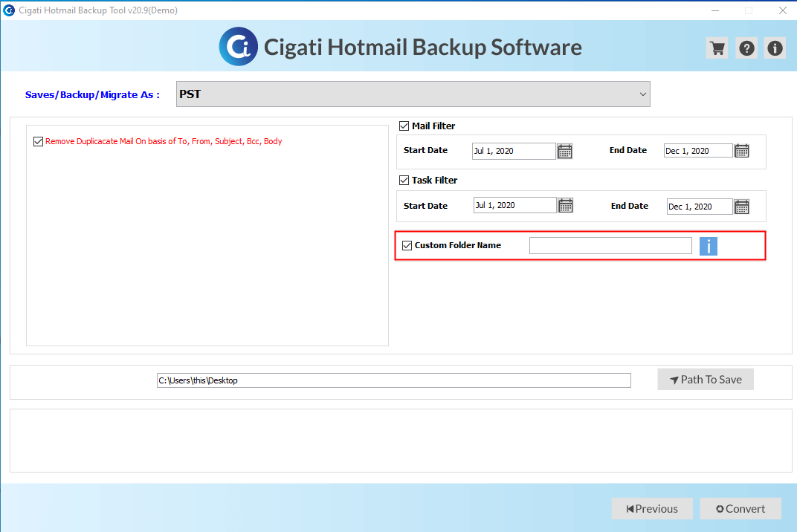The image size is (797, 532).
Task: Click Task Filter Start Date field Jul 1, 2020
Action: (x=515, y=205)
